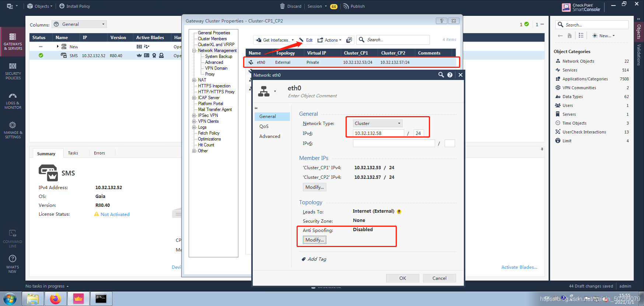644x306 pixels.
Task: Expand the Logs tree node
Action: coord(194,127)
